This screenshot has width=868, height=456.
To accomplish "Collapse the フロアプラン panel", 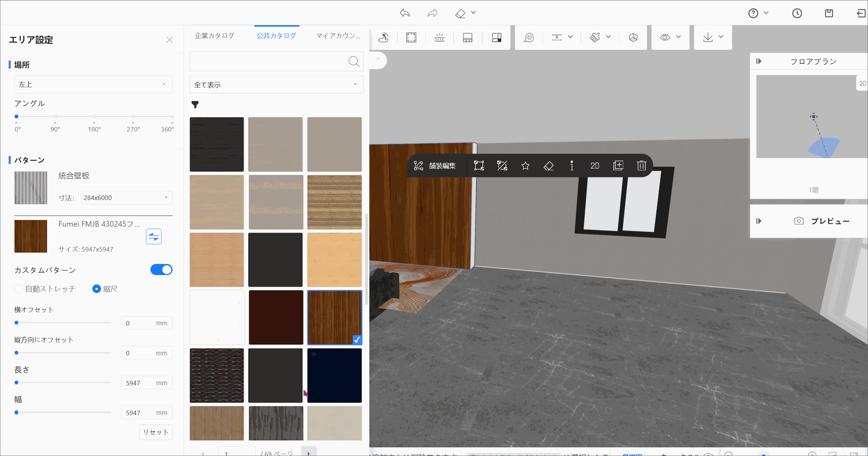I will (x=759, y=61).
